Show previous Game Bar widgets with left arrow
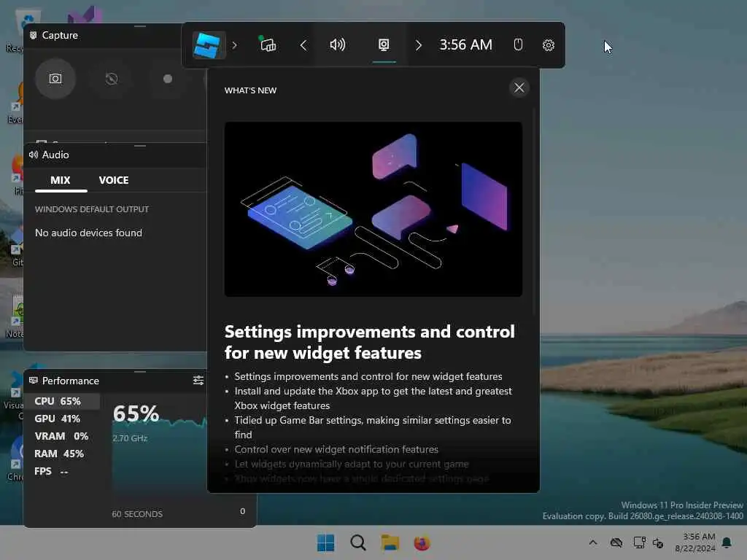The image size is (747, 560). point(303,45)
